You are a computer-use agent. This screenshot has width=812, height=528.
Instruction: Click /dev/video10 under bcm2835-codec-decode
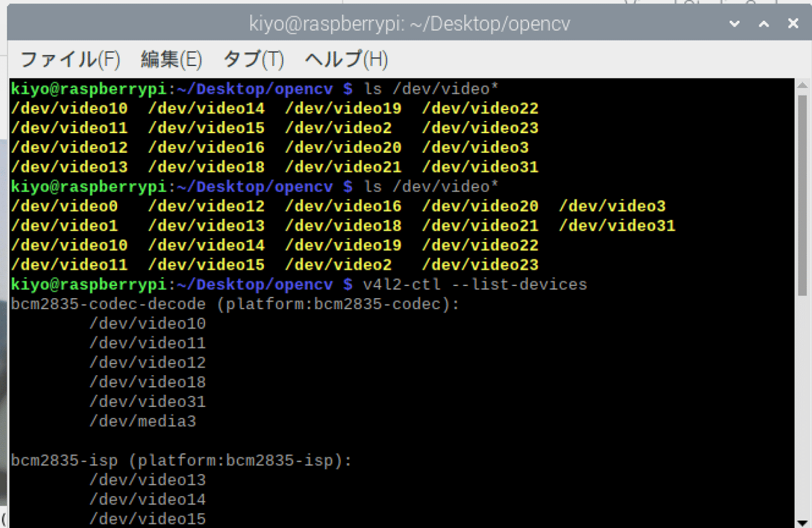(x=148, y=324)
